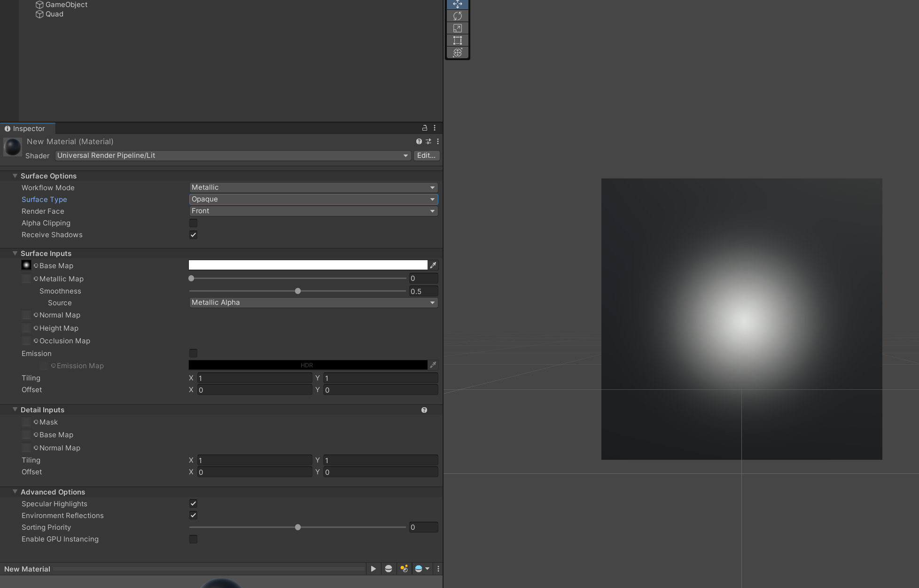This screenshot has width=919, height=588.
Task: Open the Inspector kebab menu
Action: pyautogui.click(x=435, y=128)
